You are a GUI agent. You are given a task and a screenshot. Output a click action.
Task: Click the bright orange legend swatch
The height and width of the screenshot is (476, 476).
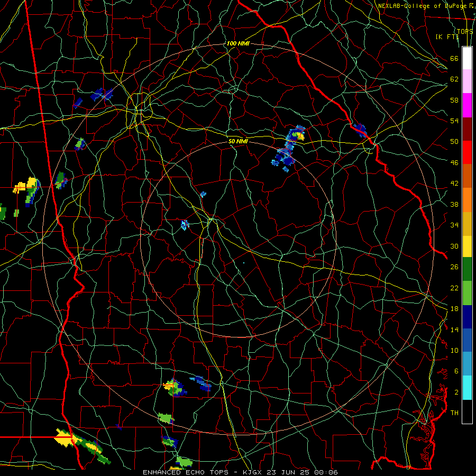pos(467,200)
